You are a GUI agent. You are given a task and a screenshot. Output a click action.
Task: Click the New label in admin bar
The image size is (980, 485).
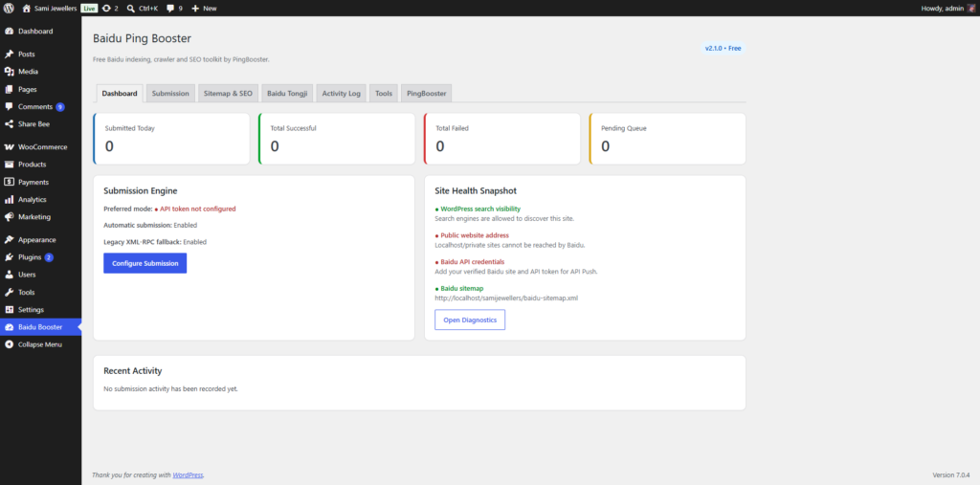[210, 9]
